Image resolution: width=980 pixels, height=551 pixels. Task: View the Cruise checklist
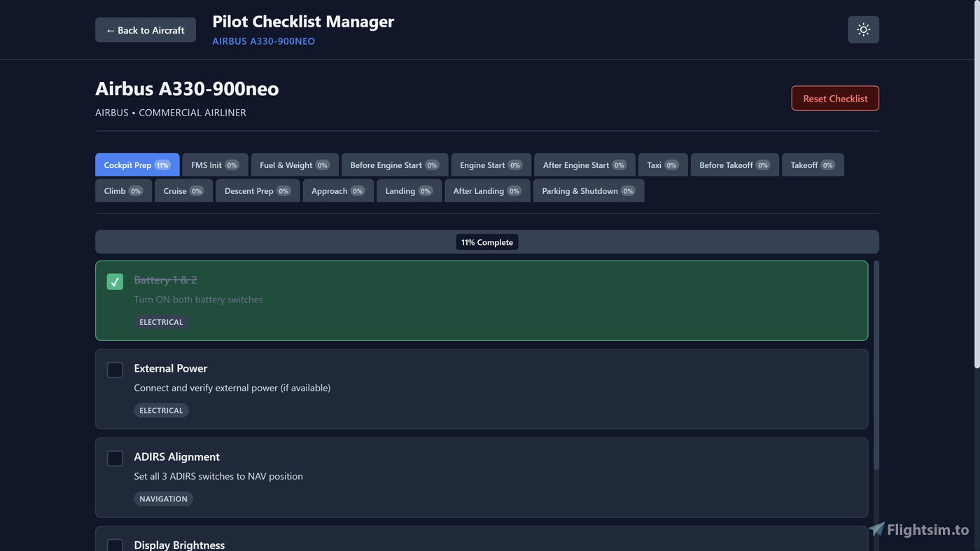pos(183,190)
